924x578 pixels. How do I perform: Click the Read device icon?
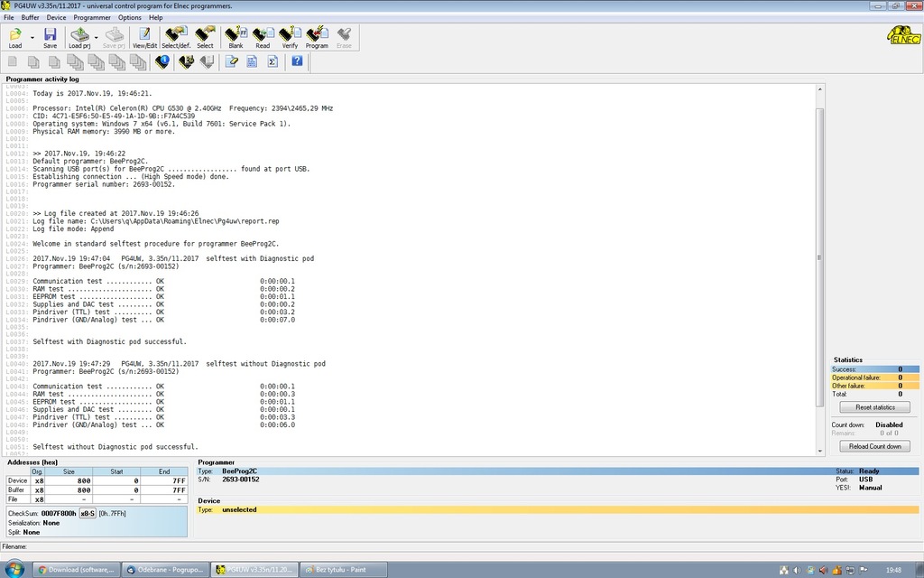[x=263, y=38]
